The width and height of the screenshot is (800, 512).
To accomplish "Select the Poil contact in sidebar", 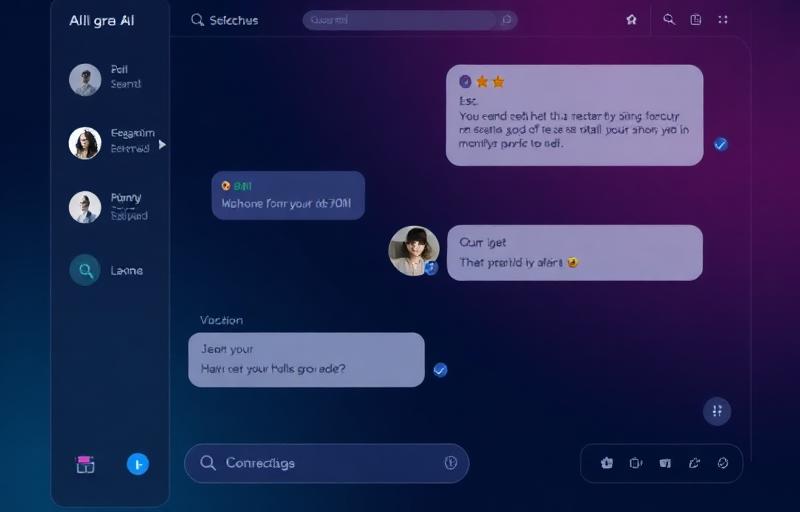I will [x=106, y=80].
